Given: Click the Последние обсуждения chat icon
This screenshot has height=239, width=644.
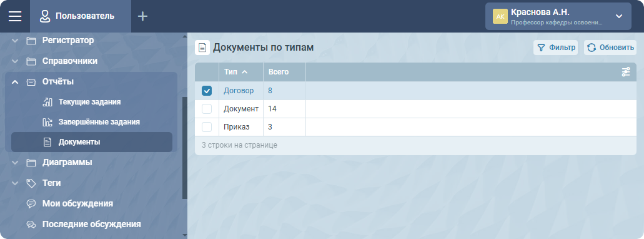Looking at the screenshot, I should click(x=31, y=224).
